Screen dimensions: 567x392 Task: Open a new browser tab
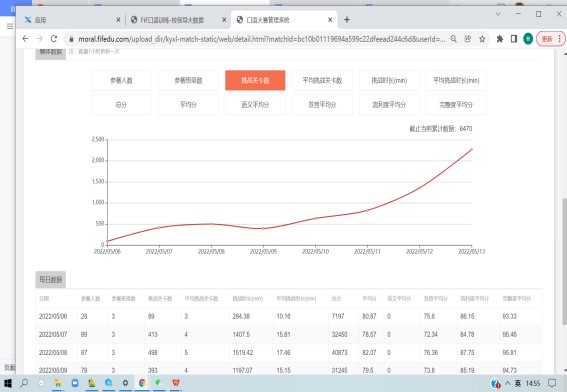pos(347,20)
